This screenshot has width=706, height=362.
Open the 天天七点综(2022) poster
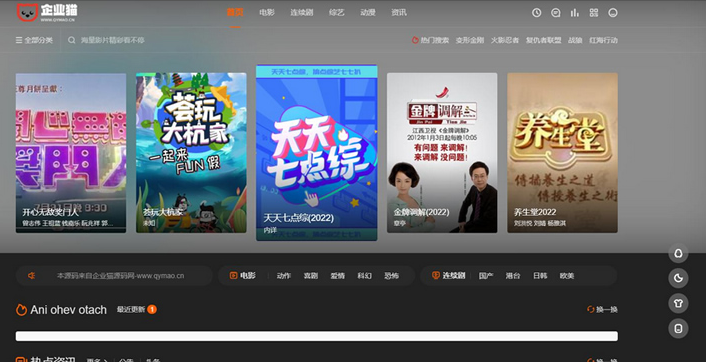coord(317,153)
